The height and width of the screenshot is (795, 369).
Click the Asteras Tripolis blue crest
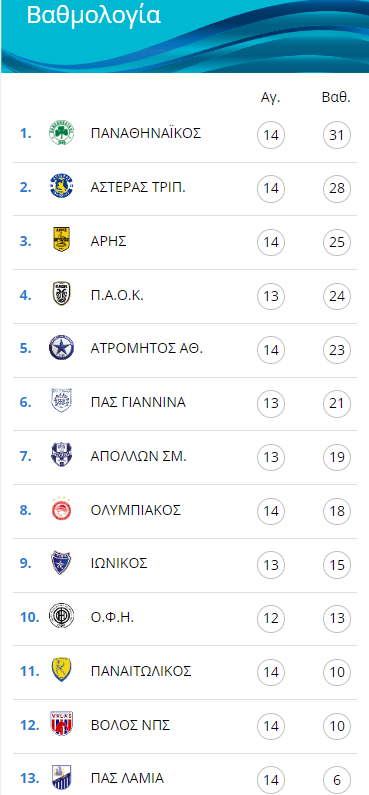(x=61, y=186)
